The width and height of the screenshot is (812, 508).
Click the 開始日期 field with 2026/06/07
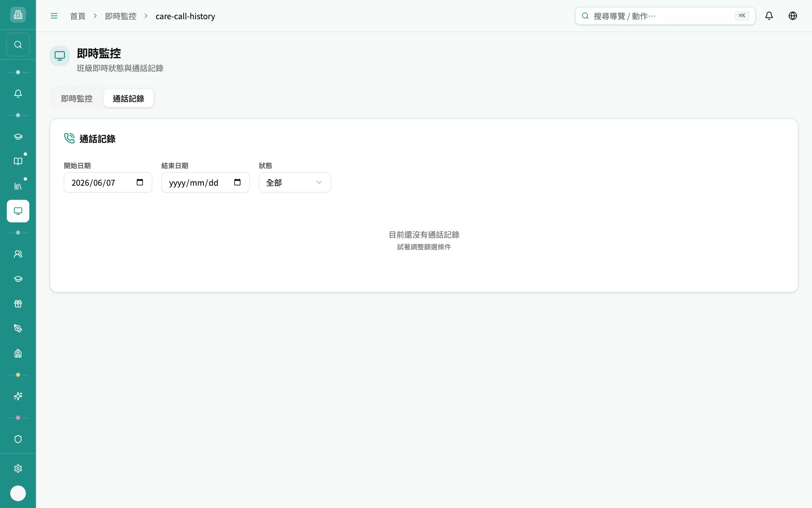tap(108, 182)
